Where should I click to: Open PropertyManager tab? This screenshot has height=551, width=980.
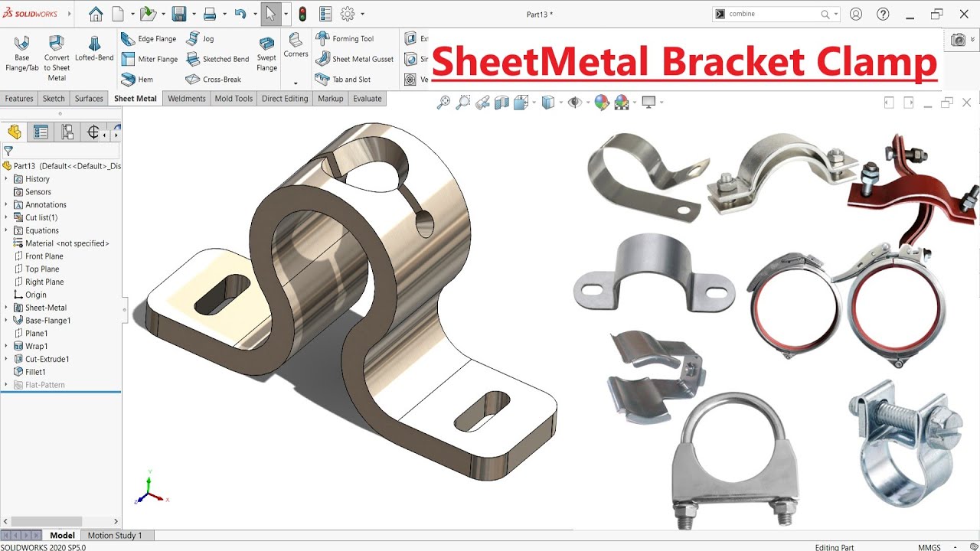click(x=41, y=132)
